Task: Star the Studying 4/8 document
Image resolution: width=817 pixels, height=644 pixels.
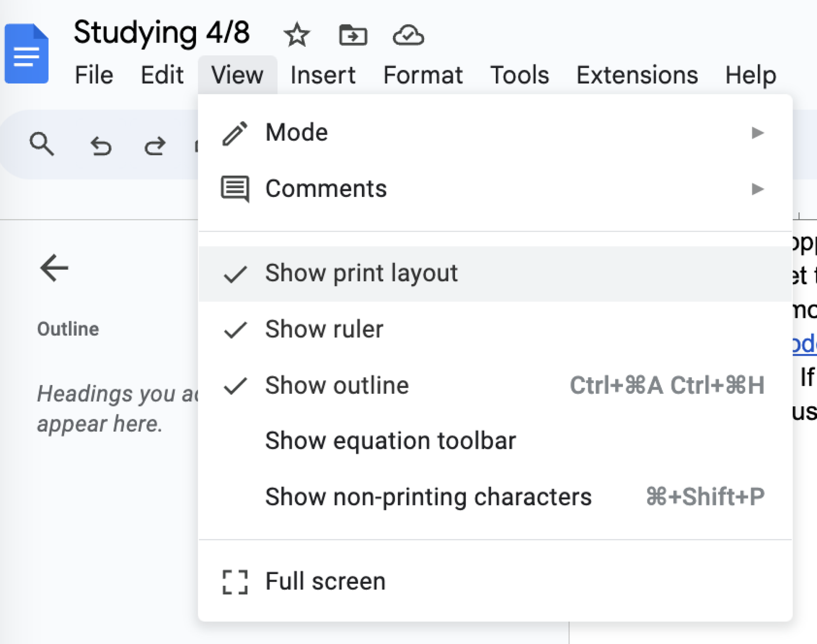Action: (296, 35)
